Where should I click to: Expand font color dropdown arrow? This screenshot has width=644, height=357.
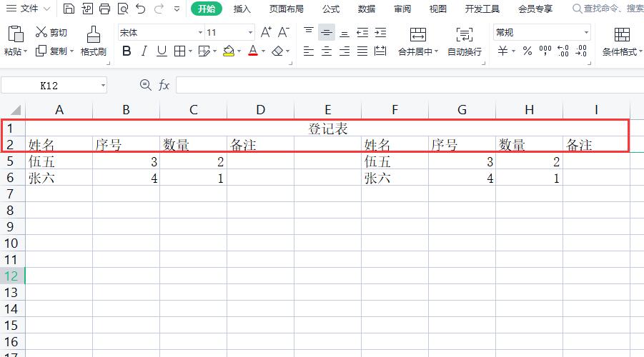coord(263,51)
